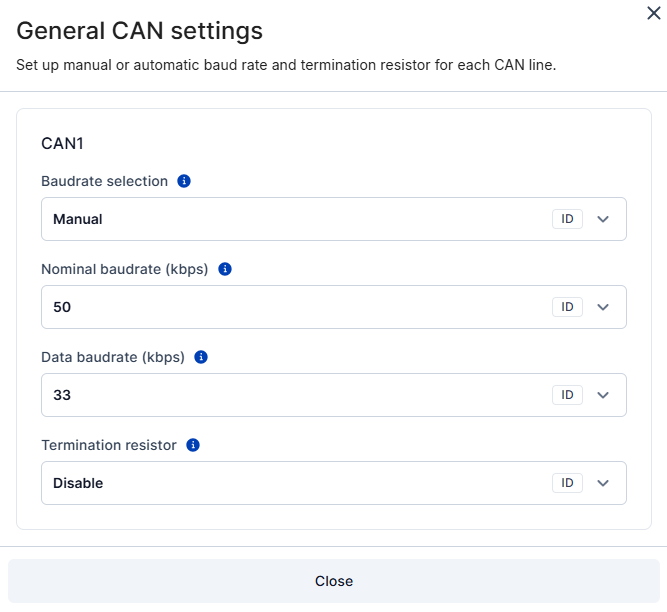Expand the Data baudrate chevron arrow
667x612 pixels.
[603, 395]
